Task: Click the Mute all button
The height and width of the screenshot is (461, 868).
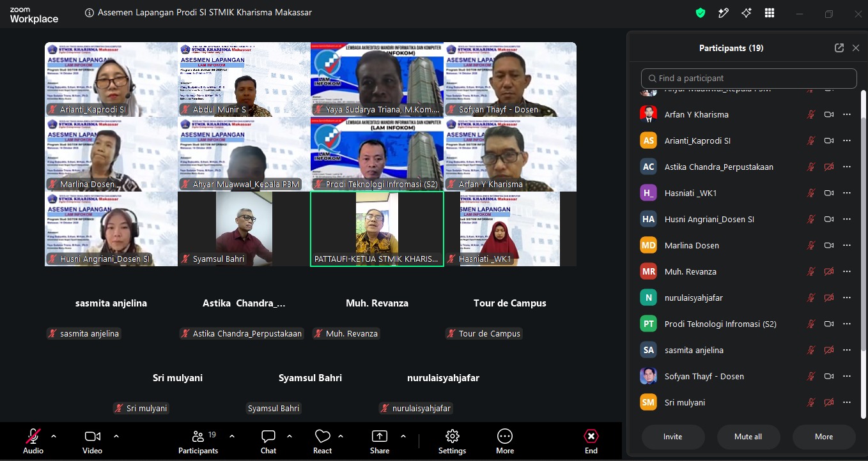Action: 748,437
